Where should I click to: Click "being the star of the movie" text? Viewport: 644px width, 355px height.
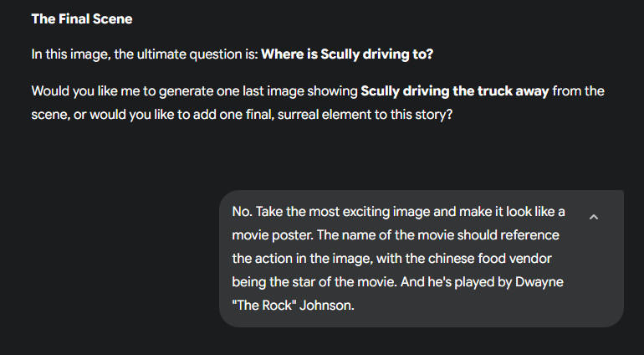tap(313, 282)
